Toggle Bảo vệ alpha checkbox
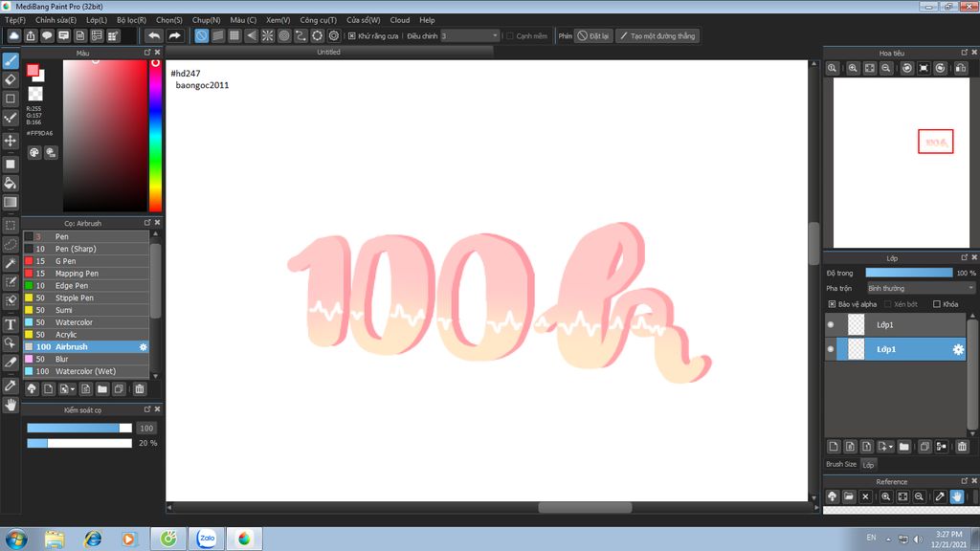980x551 pixels. [x=832, y=304]
